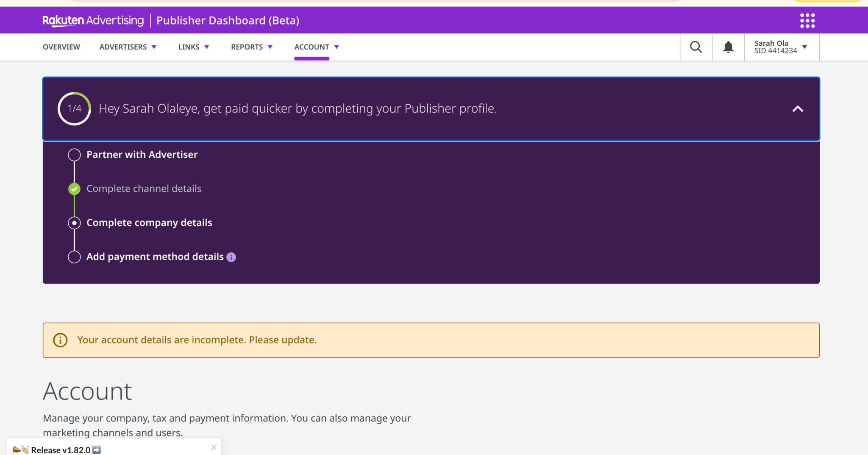Image resolution: width=868 pixels, height=455 pixels.
Task: Click the account incomplete warning info icon
Action: (60, 340)
